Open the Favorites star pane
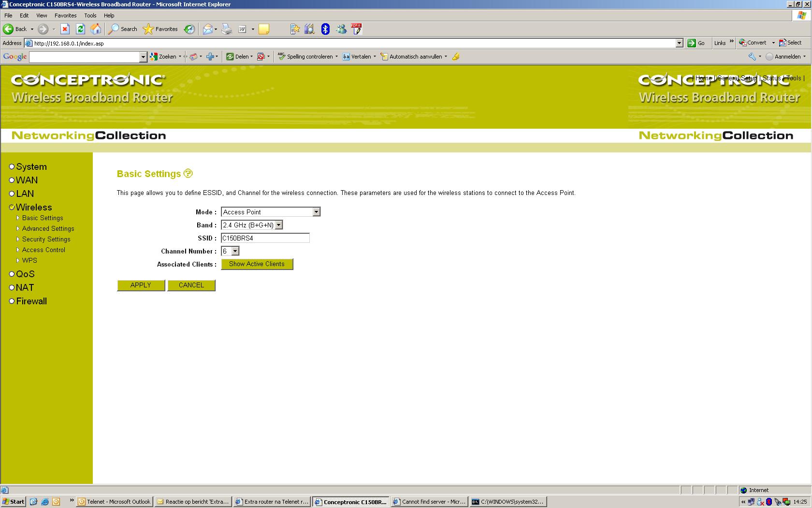 pos(160,29)
